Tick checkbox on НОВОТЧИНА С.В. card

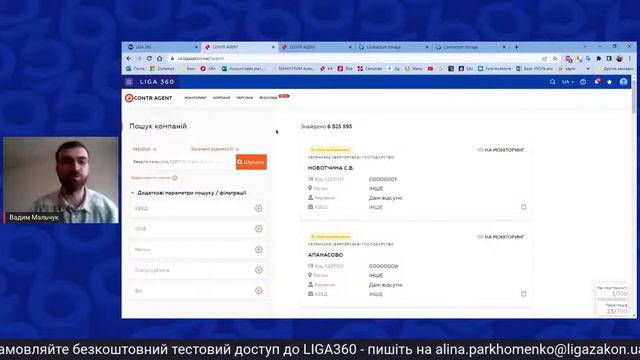[x=524, y=207]
